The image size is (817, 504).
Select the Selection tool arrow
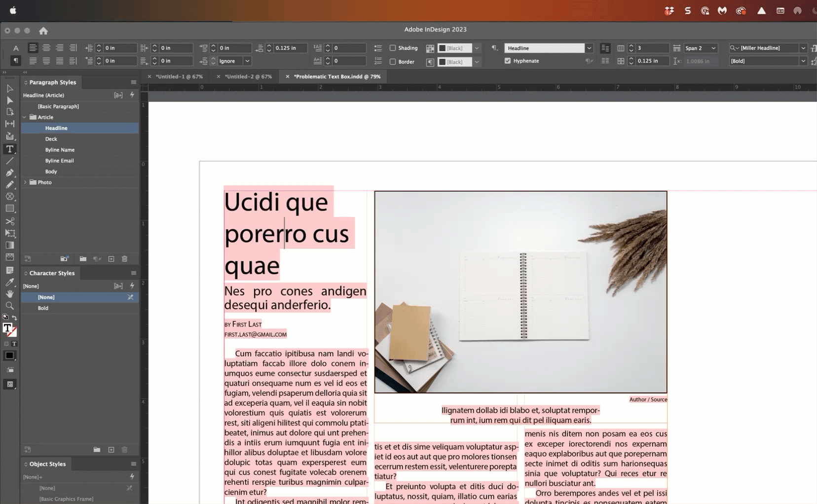[9, 88]
